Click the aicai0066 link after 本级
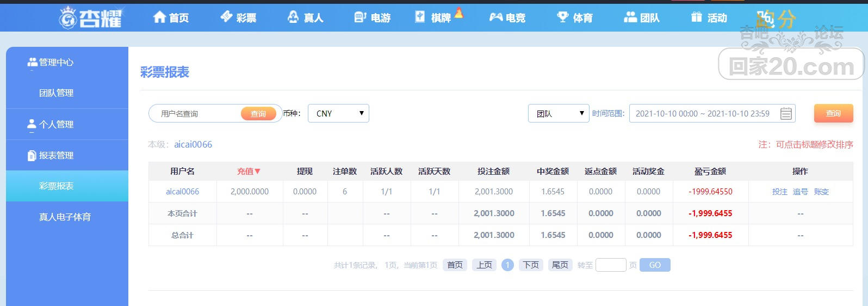Image resolution: width=868 pixels, height=306 pixels. 193,144
